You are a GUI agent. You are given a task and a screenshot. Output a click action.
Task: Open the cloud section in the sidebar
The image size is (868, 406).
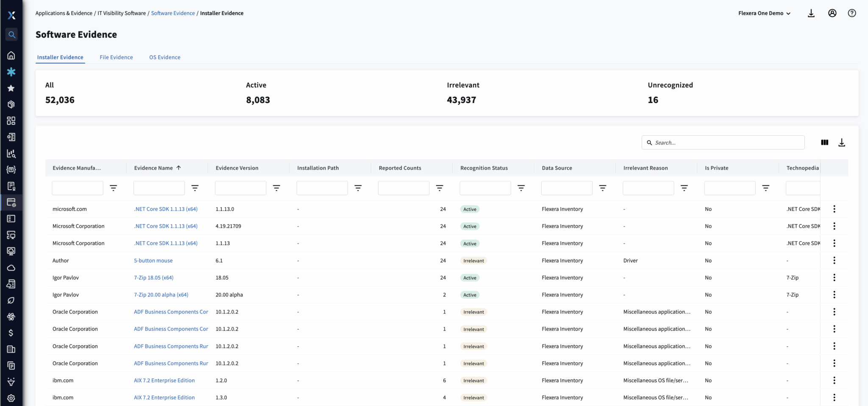11,268
